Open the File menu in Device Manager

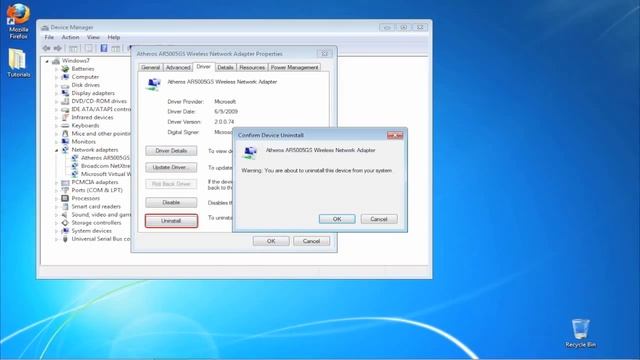(x=49, y=37)
